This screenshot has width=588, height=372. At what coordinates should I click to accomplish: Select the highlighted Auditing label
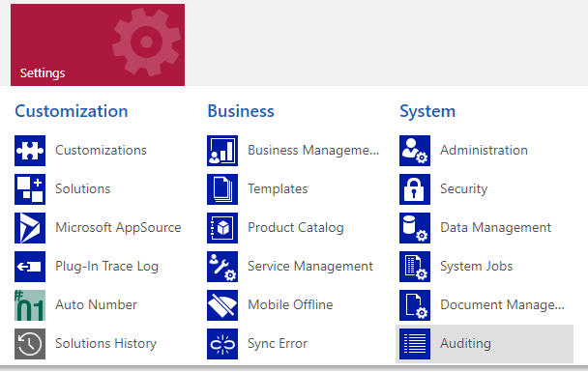coord(466,344)
